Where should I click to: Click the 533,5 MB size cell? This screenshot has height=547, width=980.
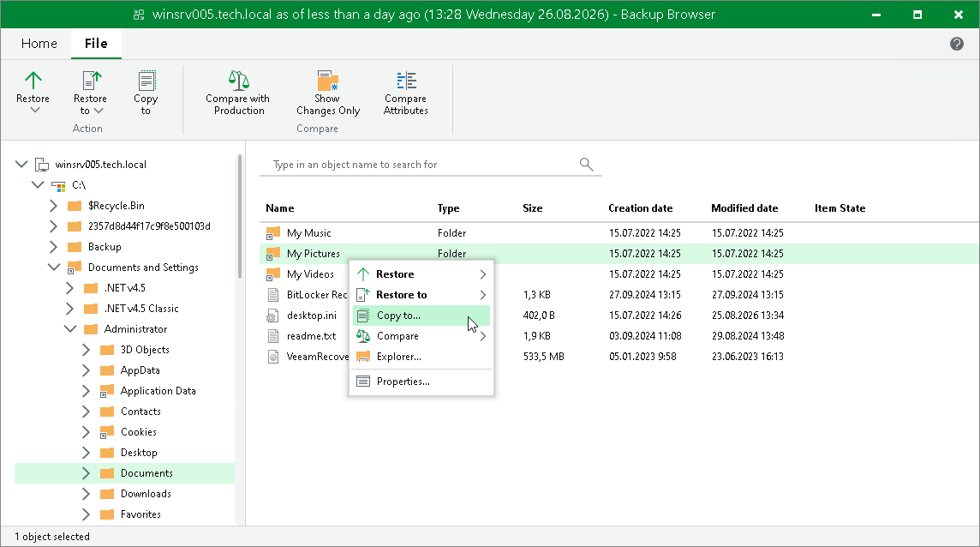point(544,357)
